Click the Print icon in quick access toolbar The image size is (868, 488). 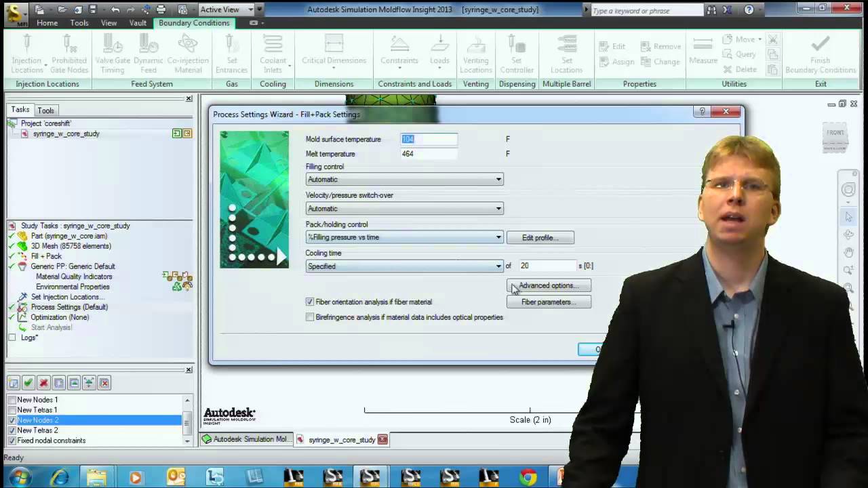[161, 9]
